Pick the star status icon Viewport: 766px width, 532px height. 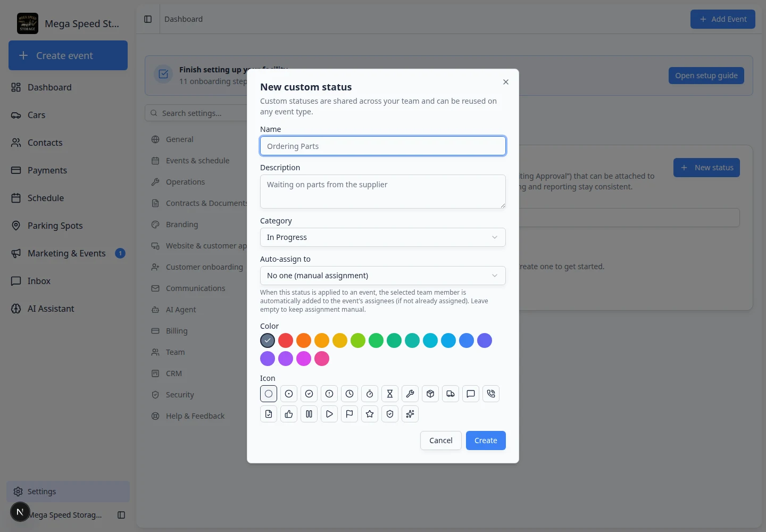coord(370,414)
